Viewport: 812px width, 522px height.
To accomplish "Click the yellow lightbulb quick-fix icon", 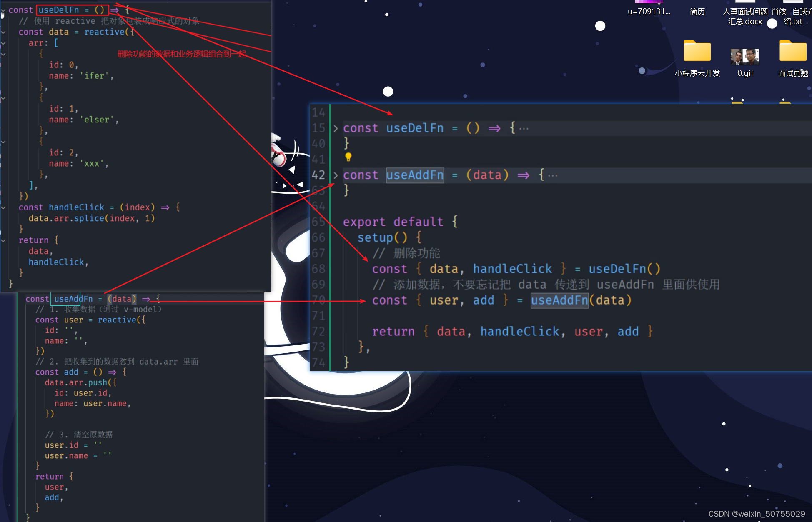I will click(x=348, y=157).
